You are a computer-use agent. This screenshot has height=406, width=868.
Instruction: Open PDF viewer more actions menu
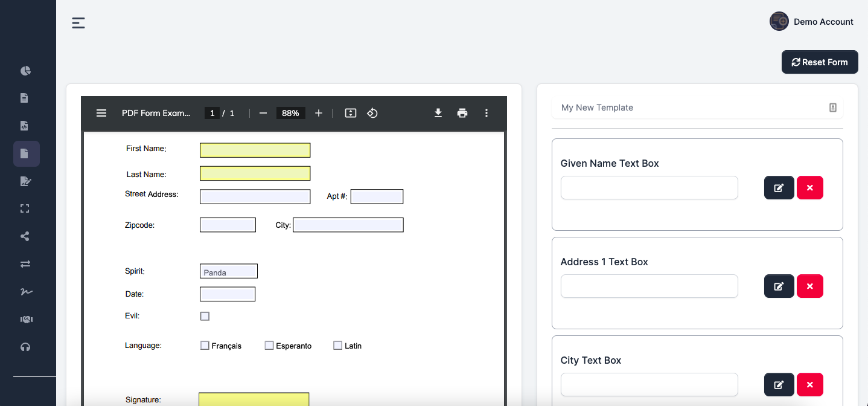pyautogui.click(x=487, y=113)
